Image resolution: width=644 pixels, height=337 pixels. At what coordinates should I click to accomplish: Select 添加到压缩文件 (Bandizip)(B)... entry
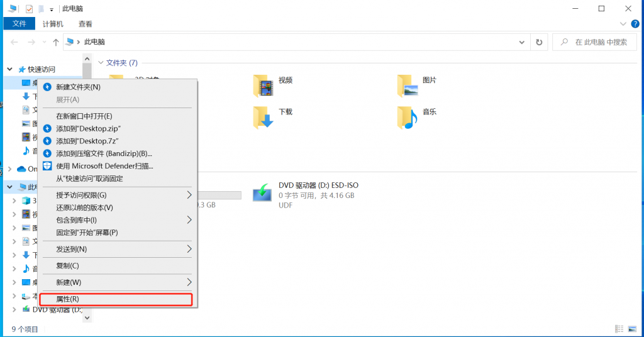tap(116, 153)
